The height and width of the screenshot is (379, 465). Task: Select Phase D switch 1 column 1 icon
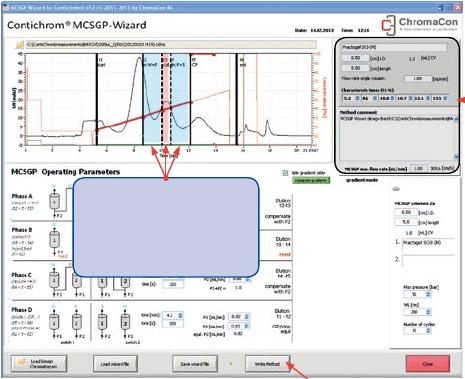(54, 322)
